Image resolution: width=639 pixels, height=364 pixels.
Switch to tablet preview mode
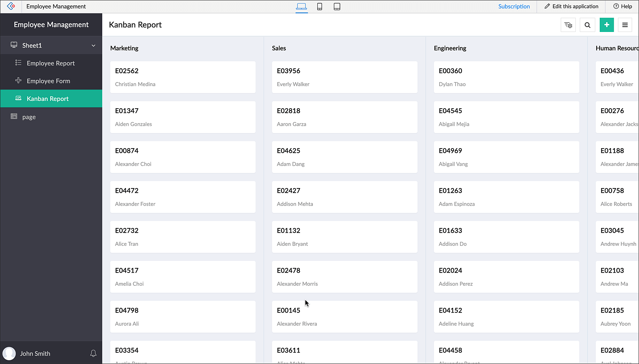click(337, 6)
